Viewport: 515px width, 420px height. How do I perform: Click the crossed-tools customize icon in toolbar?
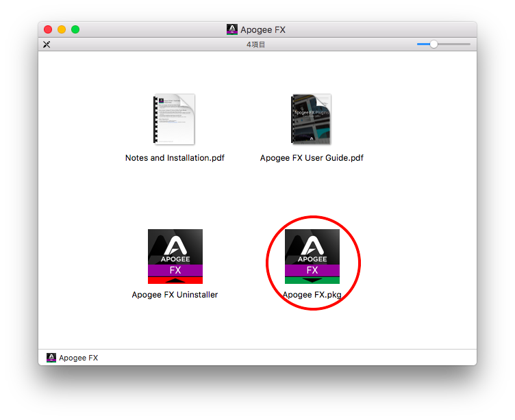pos(47,44)
